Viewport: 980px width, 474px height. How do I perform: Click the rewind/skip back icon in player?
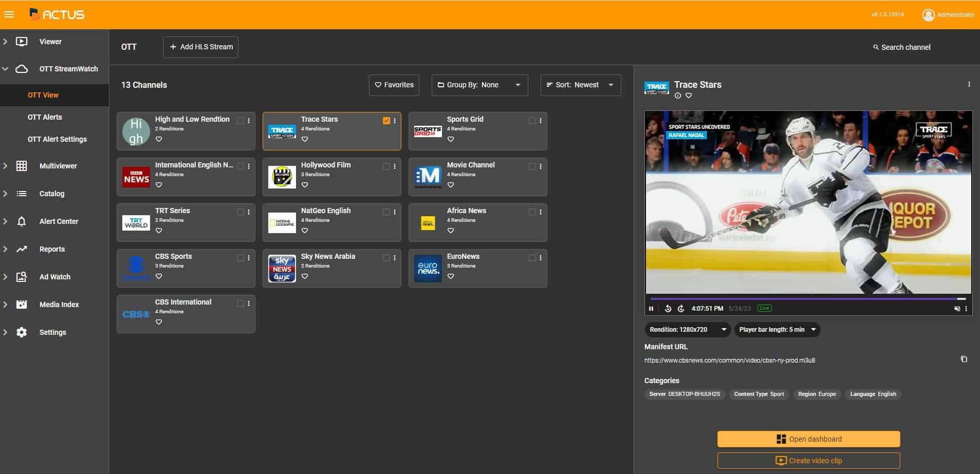(x=668, y=309)
